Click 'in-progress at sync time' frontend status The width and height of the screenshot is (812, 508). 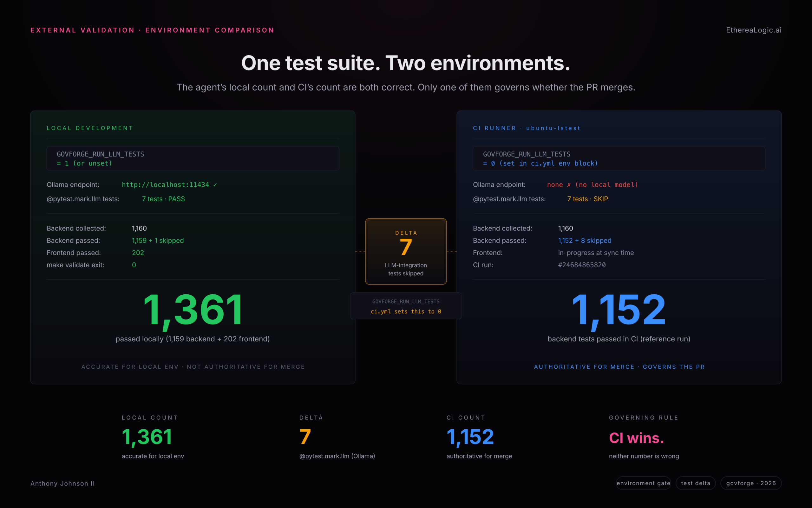tap(596, 253)
